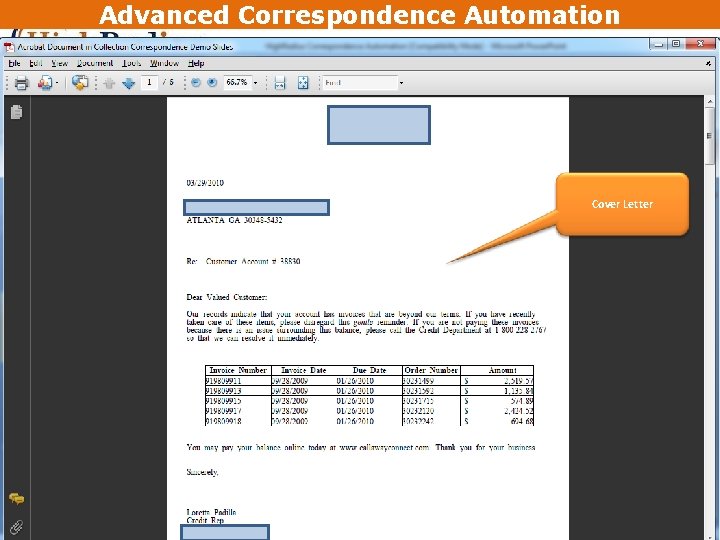Open the View menu
Screen dimensions: 720x540
click(x=60, y=63)
